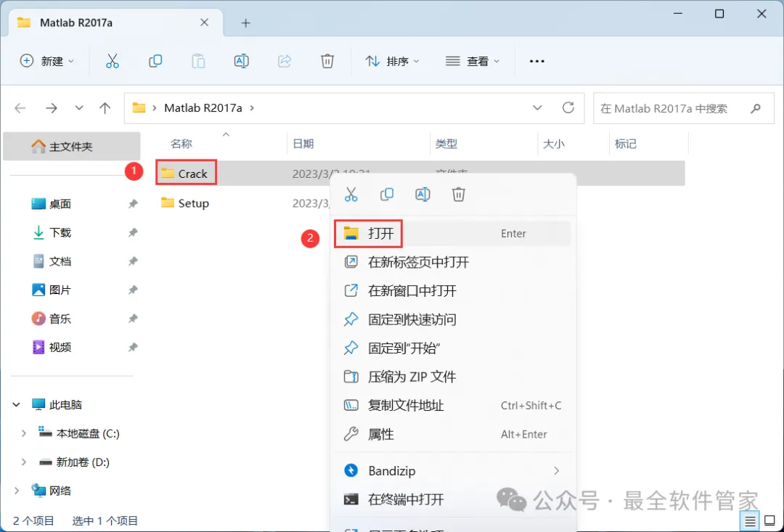Viewport: 784px width, 532px height.
Task: Unpin Documents (文档) pin icon
Action: (x=133, y=261)
